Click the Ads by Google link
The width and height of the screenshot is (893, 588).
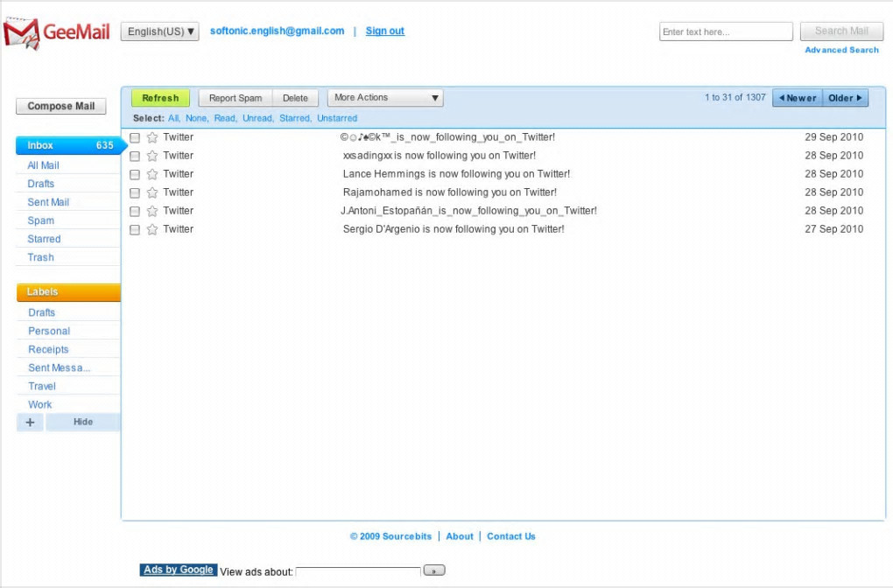(179, 570)
